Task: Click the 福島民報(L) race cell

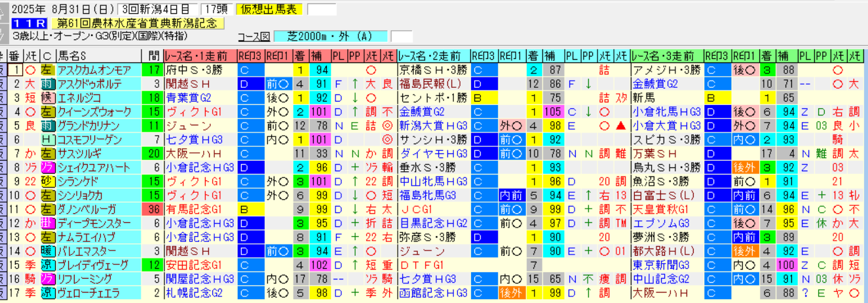Action: [x=434, y=84]
